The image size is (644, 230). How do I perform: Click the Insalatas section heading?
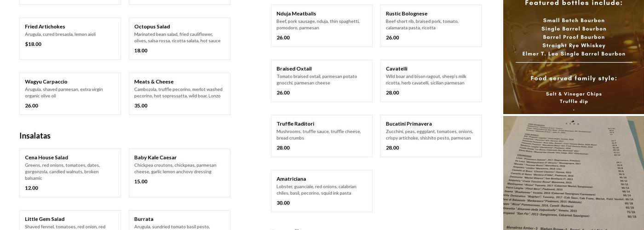pos(35,136)
